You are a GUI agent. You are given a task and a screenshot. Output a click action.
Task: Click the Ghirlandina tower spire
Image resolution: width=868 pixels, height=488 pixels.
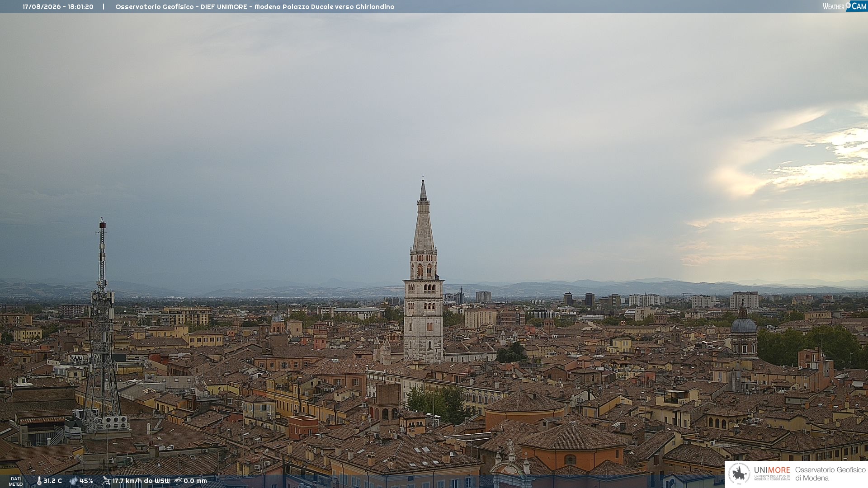(x=423, y=216)
